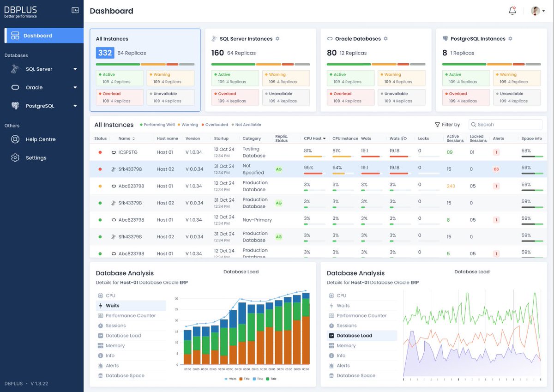
Task: Toggle green Title series in chart legend
Action: pyautogui.click(x=271, y=379)
